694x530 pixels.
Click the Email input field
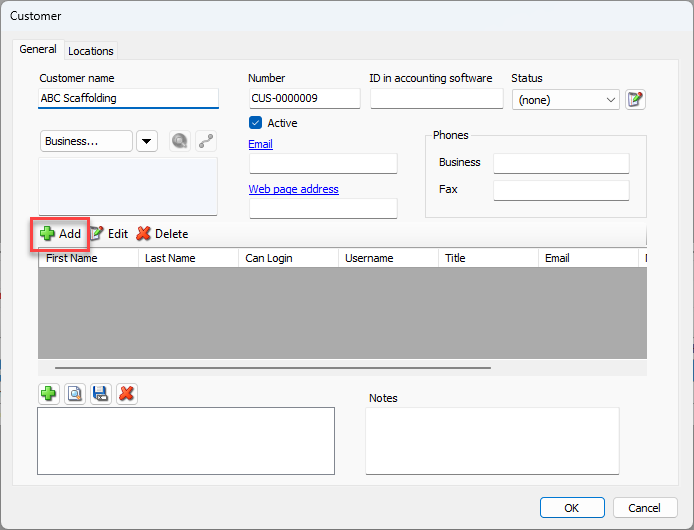pyautogui.click(x=323, y=163)
